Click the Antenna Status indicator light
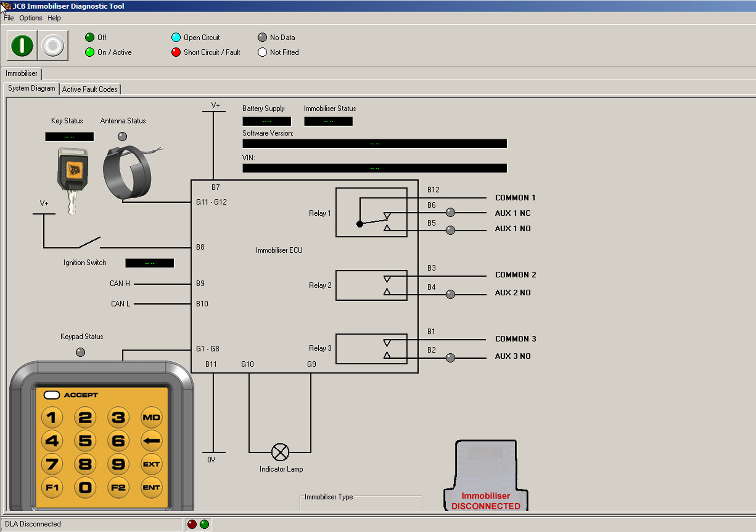Viewport: 756px width, 532px height. coord(122,137)
